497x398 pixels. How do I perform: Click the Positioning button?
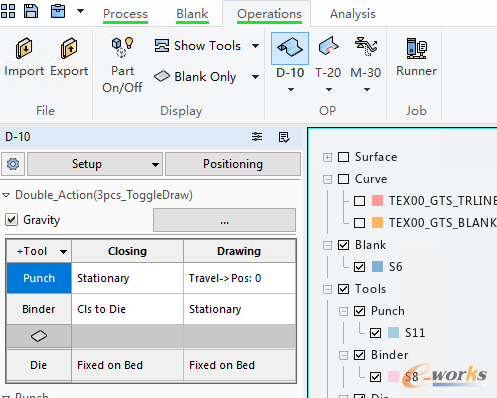233,164
